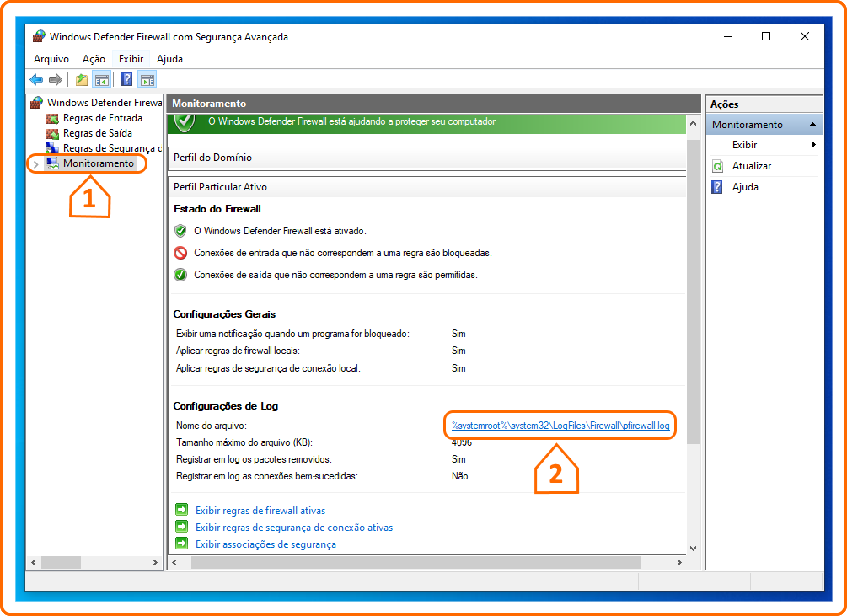Click the Up one level folder icon
Image resolution: width=847 pixels, height=616 pixels.
tap(82, 80)
